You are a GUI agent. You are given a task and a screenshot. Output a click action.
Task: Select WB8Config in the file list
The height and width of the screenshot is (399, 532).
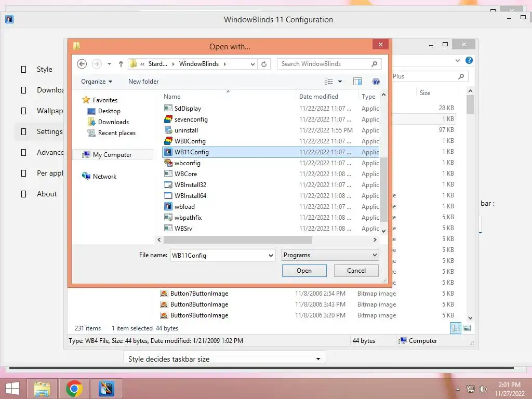click(x=271, y=141)
